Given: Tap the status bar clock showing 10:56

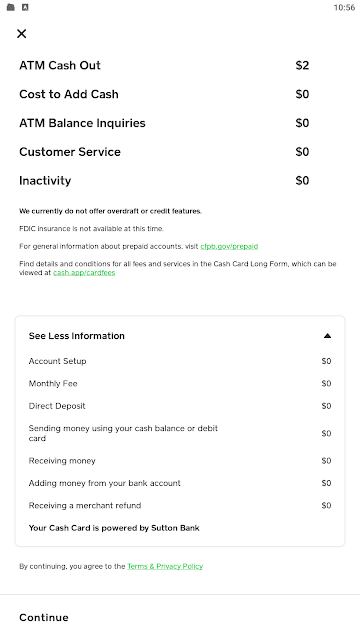Looking at the screenshot, I should coord(344,7).
